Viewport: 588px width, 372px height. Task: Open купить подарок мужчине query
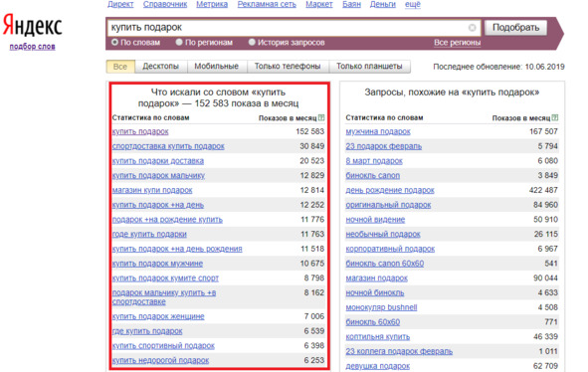(x=157, y=264)
